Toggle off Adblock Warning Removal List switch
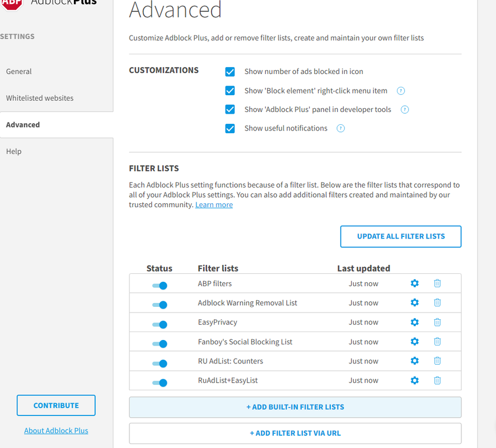The height and width of the screenshot is (448, 496). pyautogui.click(x=160, y=305)
